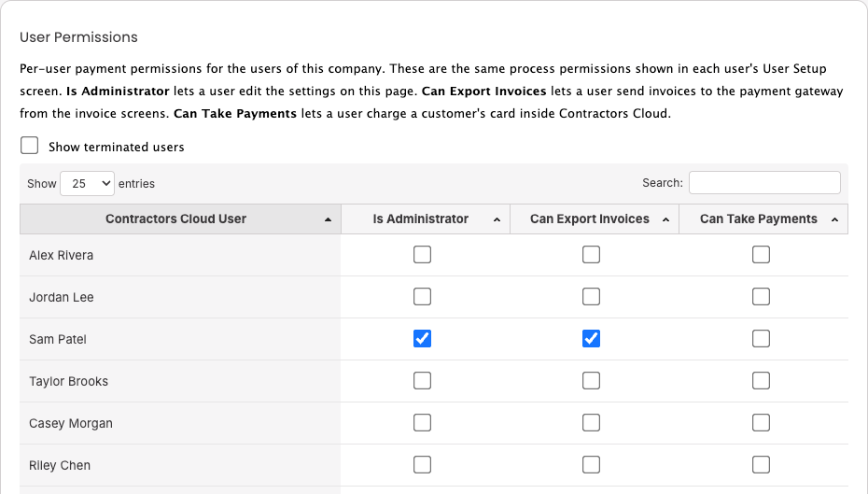The width and height of the screenshot is (868, 494).
Task: Check Can Take Payments for Sam Patel
Action: (762, 339)
